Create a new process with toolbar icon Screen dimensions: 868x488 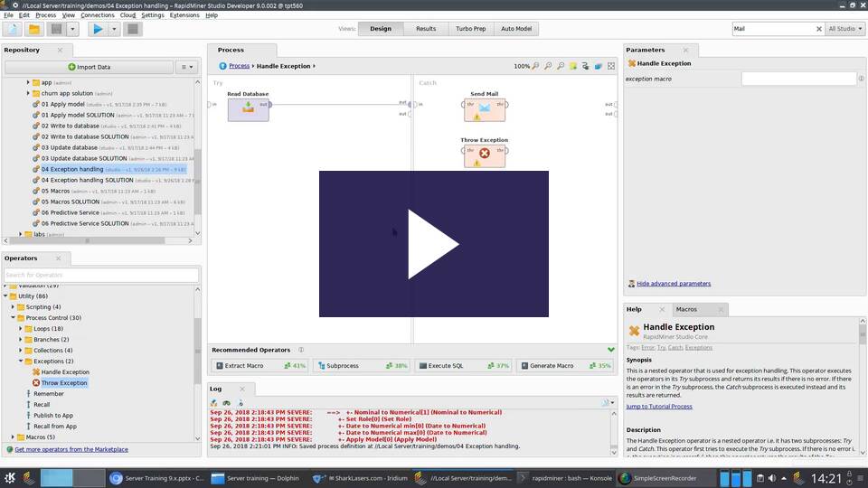12,29
